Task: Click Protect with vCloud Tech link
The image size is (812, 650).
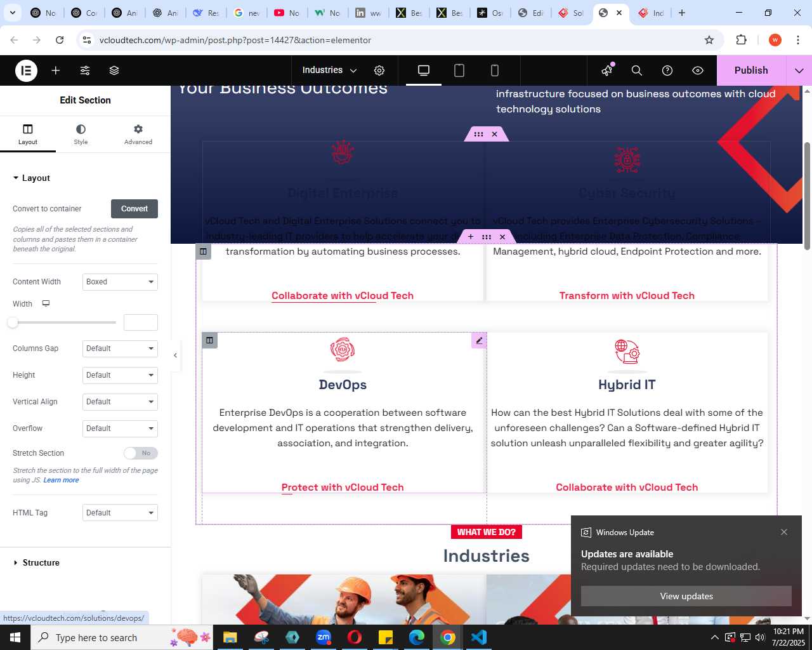Action: tap(343, 487)
